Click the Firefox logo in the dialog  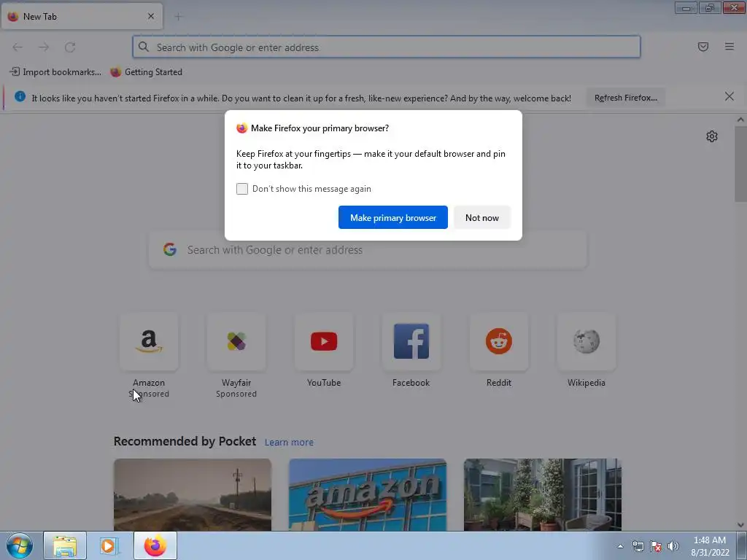[242, 128]
